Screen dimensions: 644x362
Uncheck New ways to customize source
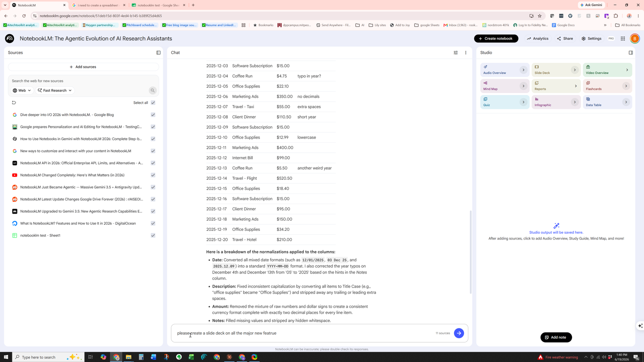click(x=153, y=151)
